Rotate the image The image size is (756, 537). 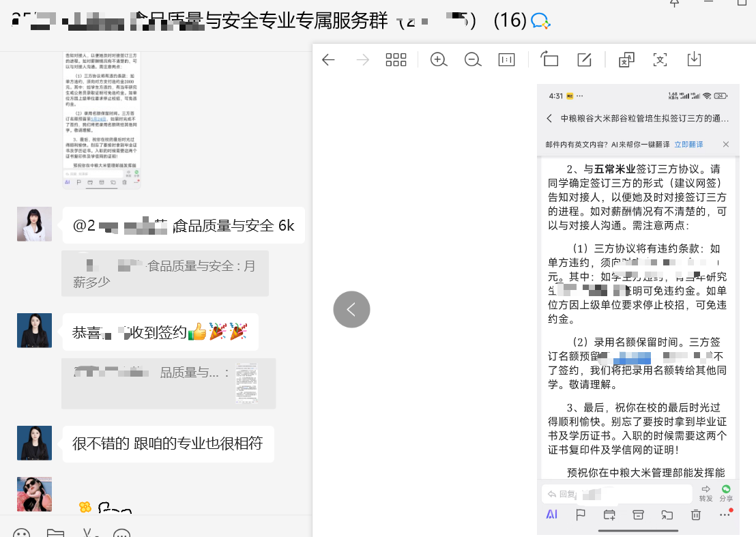click(x=550, y=60)
